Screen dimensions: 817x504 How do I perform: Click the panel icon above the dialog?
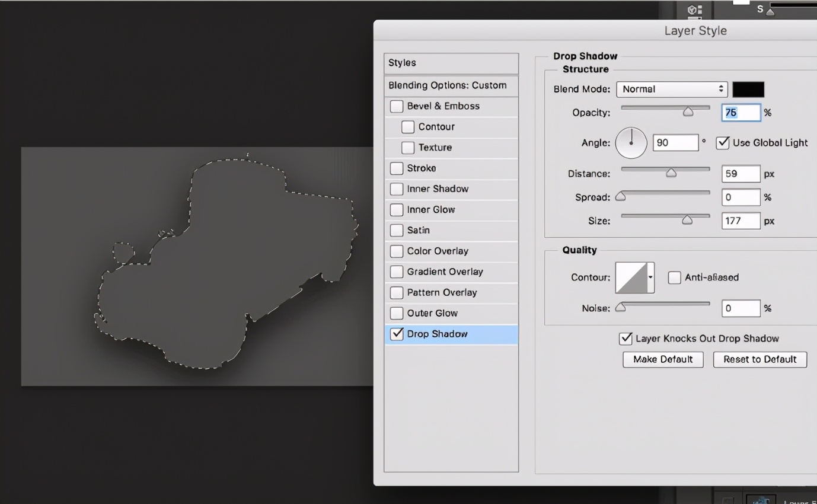pos(694,9)
